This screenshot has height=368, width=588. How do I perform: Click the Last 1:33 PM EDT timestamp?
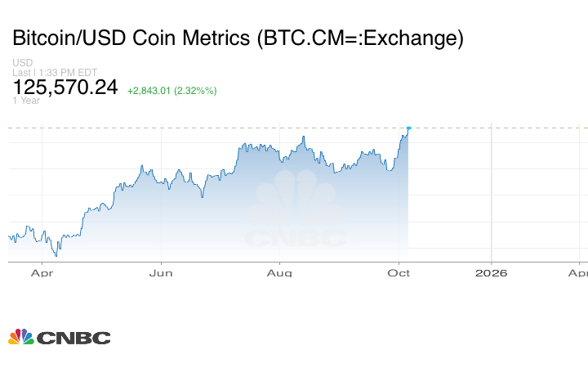[55, 72]
